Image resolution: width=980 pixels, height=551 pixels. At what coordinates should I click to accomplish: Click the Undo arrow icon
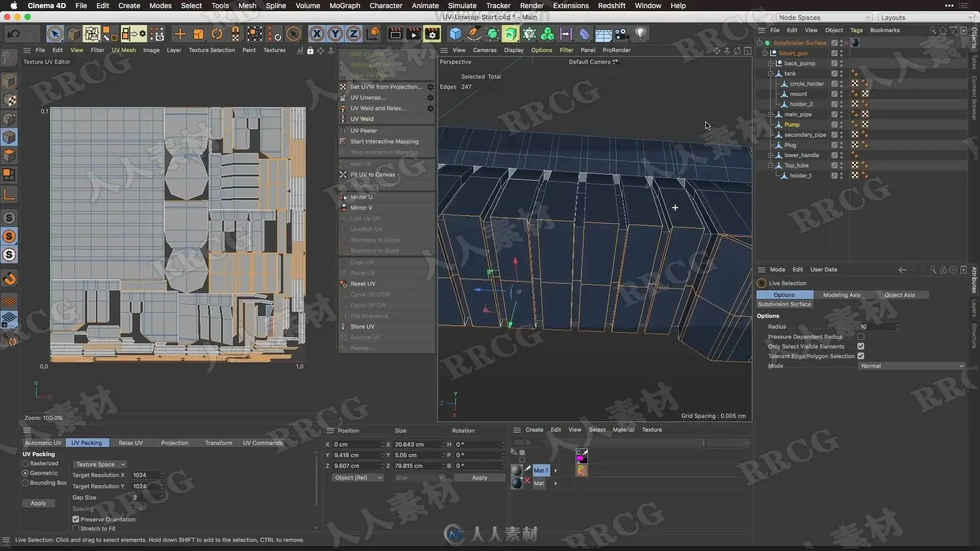click(14, 34)
